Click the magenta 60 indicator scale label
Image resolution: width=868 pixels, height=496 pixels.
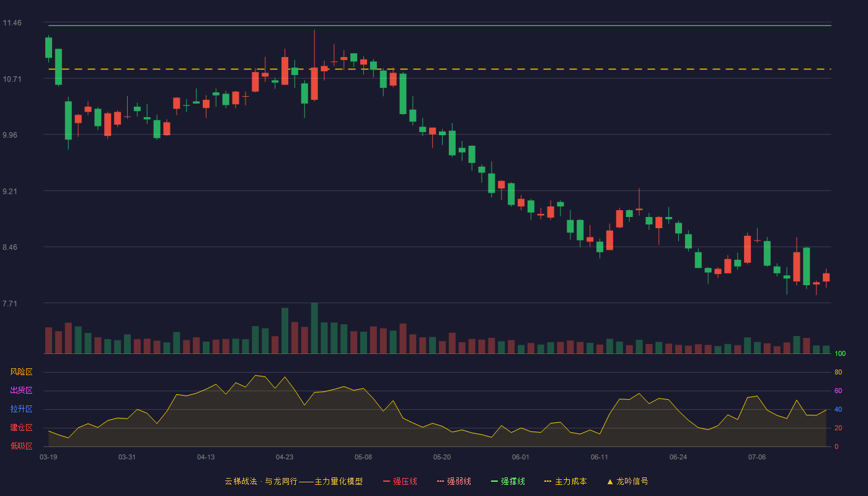click(838, 391)
